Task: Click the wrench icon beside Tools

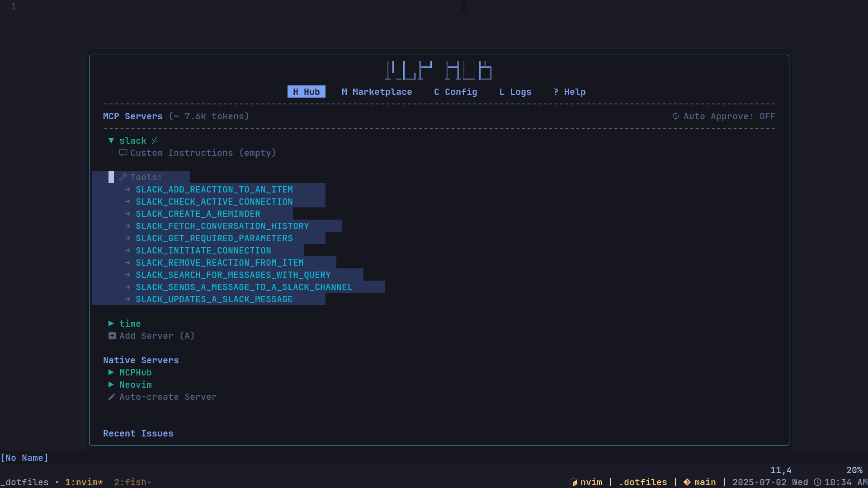Action: (123, 177)
